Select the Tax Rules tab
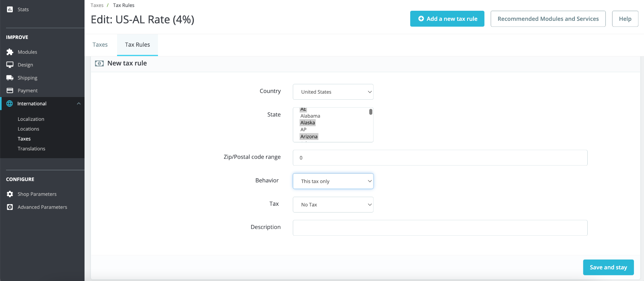Viewport: 644px width, 281px height. pyautogui.click(x=137, y=45)
